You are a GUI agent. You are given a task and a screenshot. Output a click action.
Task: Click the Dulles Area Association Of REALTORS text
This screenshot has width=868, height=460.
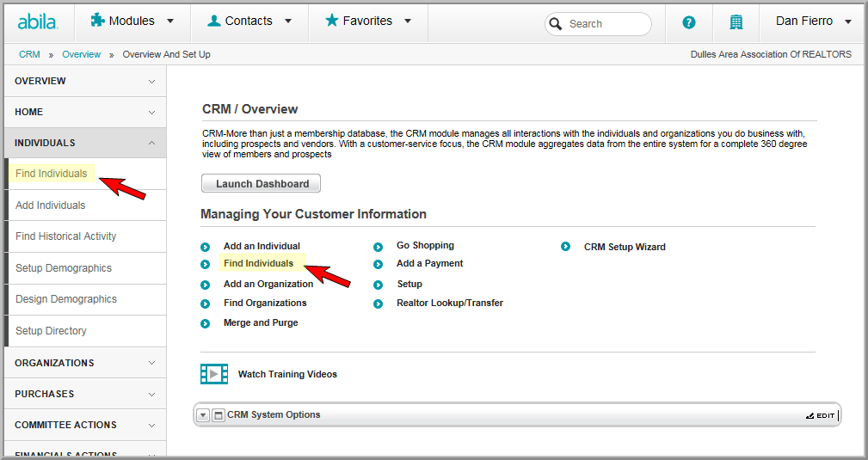click(771, 54)
